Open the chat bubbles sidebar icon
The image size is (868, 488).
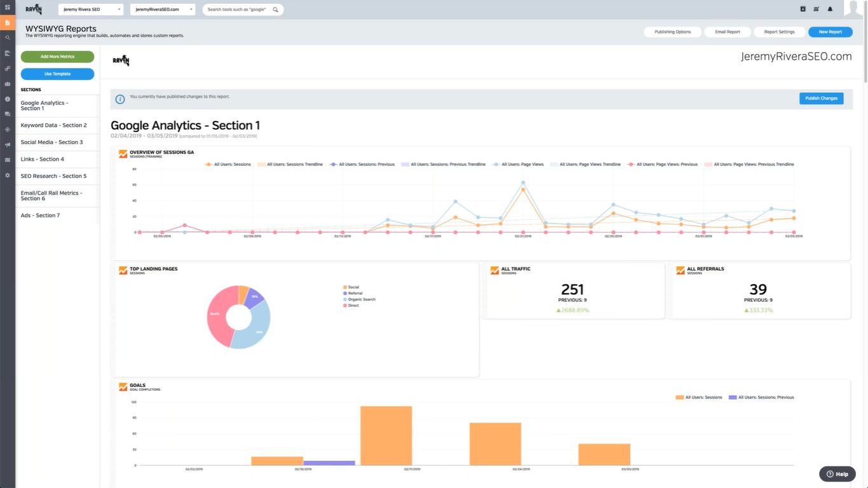(x=8, y=114)
